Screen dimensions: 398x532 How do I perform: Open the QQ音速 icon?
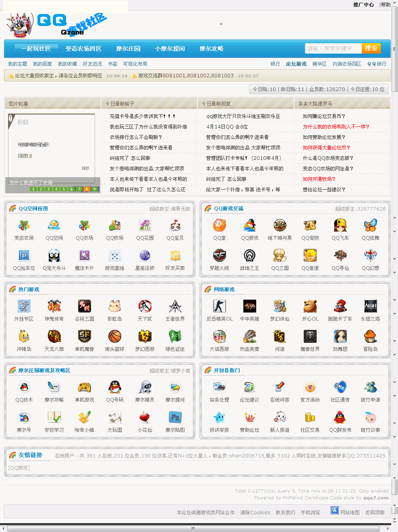(310, 256)
